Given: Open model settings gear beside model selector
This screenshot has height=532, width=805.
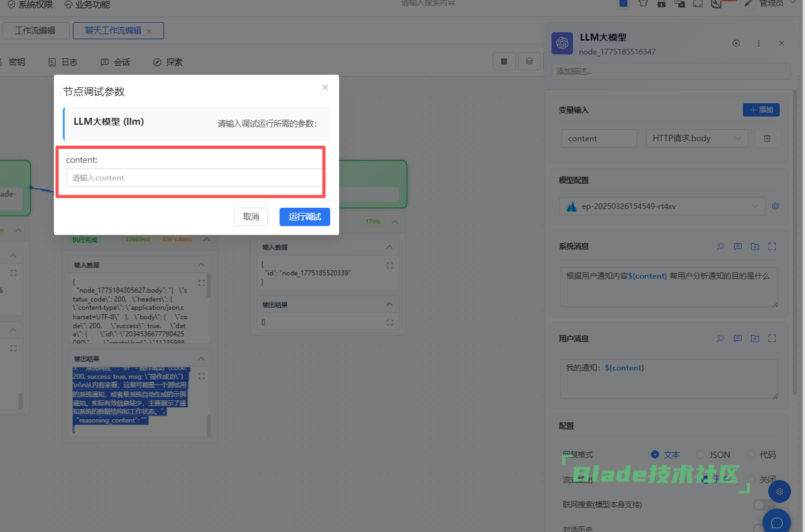Looking at the screenshot, I should pos(775,206).
